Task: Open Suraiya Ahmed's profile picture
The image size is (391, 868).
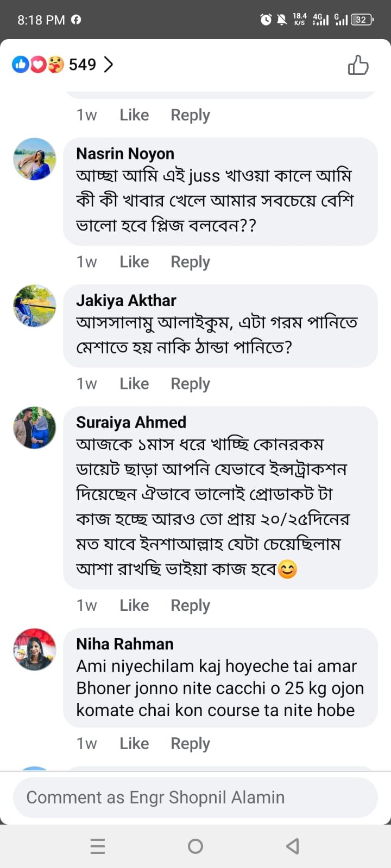Action: [35, 427]
